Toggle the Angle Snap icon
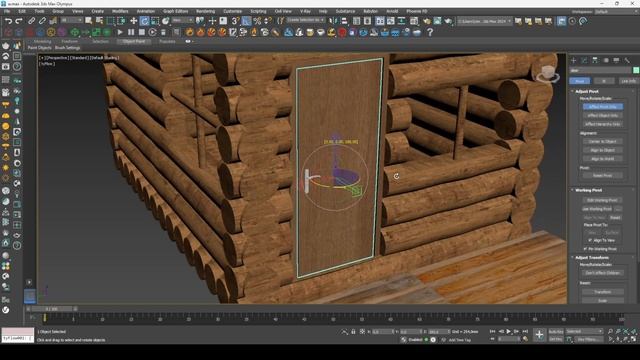Screen dimensions: 640x360 pos(246,20)
